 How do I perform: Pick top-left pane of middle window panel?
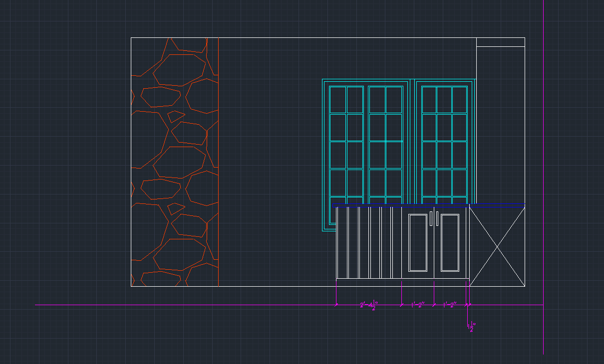click(x=377, y=100)
